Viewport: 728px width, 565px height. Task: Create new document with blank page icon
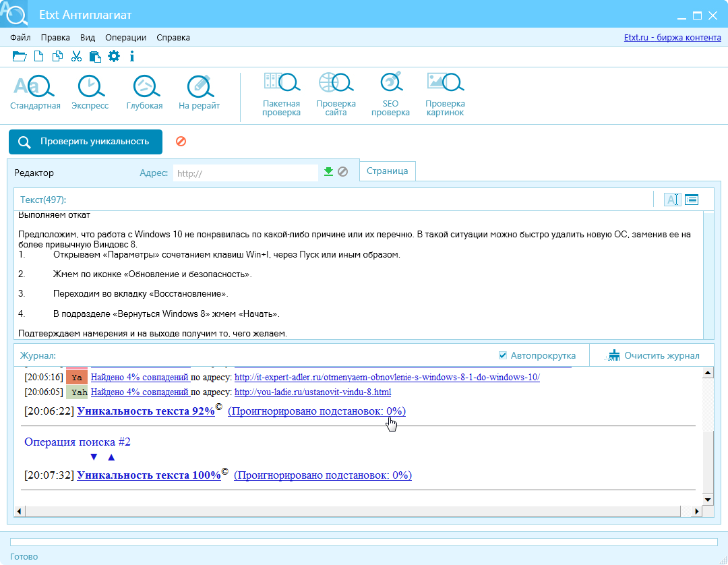(x=39, y=57)
